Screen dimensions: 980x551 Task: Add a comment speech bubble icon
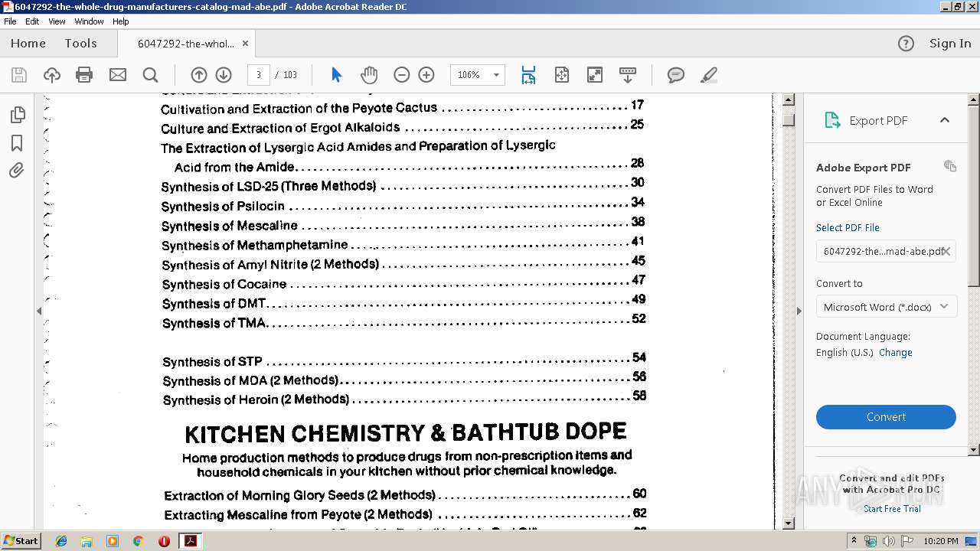click(675, 75)
